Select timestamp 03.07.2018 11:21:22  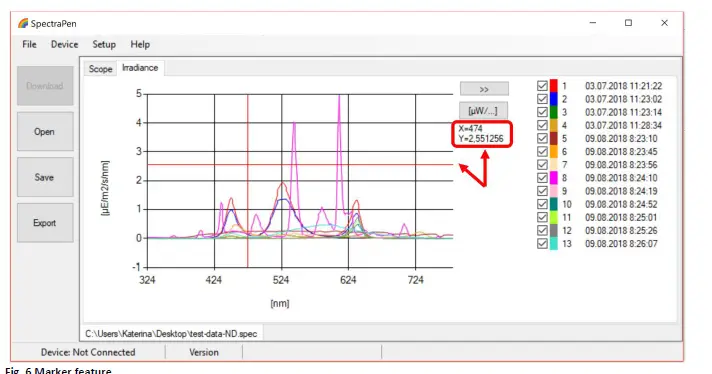click(623, 86)
